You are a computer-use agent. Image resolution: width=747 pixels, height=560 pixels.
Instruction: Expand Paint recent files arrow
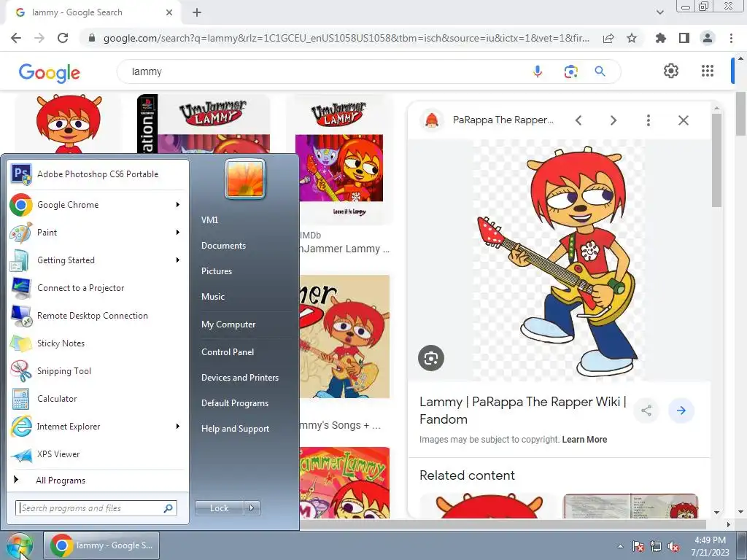[178, 233]
